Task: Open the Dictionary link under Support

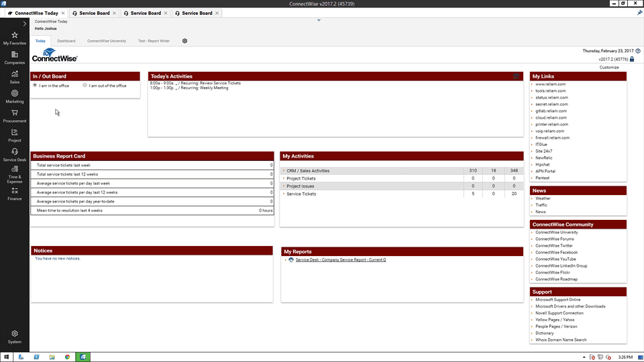Action: (x=544, y=333)
